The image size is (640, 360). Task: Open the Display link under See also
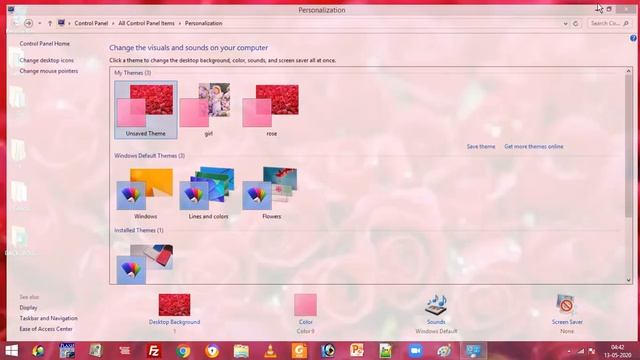(x=28, y=308)
